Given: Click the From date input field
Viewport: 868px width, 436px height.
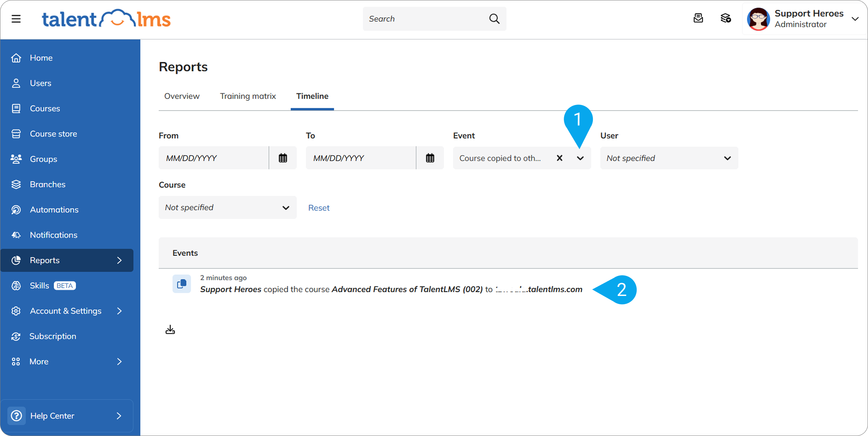Looking at the screenshot, I should pyautogui.click(x=213, y=158).
